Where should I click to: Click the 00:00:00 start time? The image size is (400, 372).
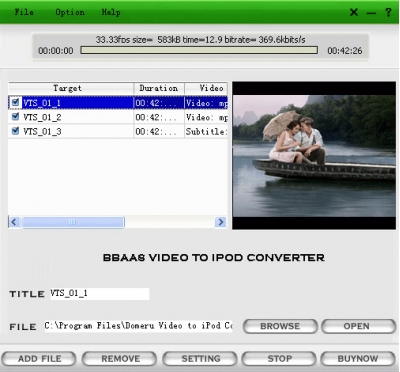click(x=56, y=51)
